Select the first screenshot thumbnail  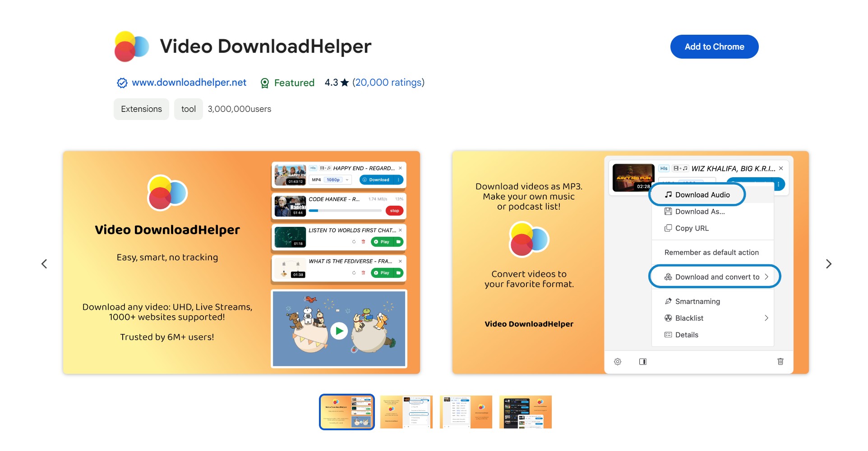347,412
